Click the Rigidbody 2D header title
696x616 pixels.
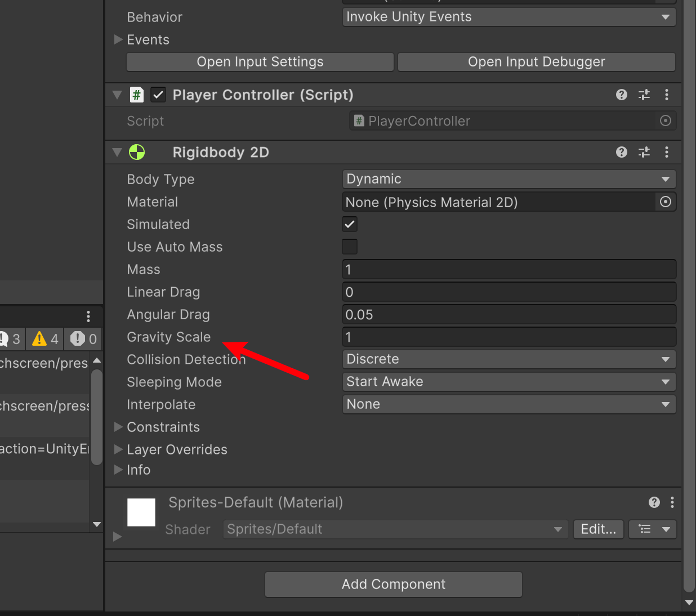pos(221,152)
